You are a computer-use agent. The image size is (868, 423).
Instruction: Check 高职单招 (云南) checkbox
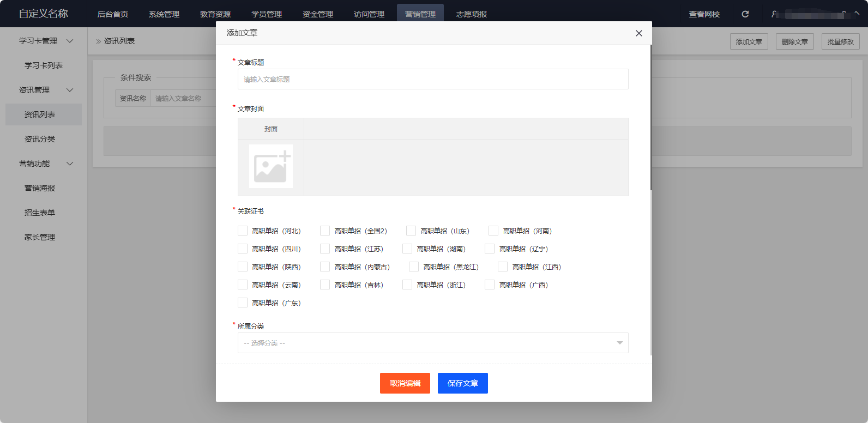243,285
